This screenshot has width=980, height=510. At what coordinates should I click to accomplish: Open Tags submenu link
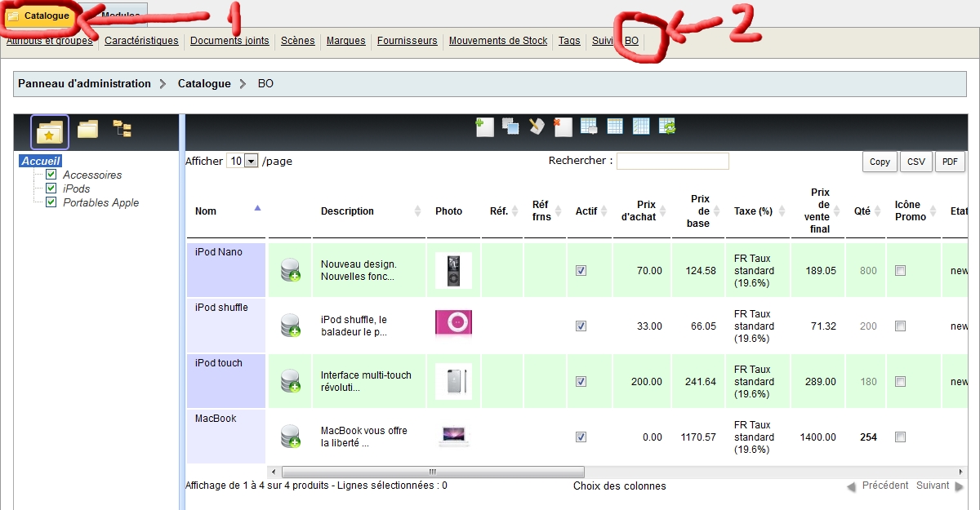pyautogui.click(x=569, y=41)
